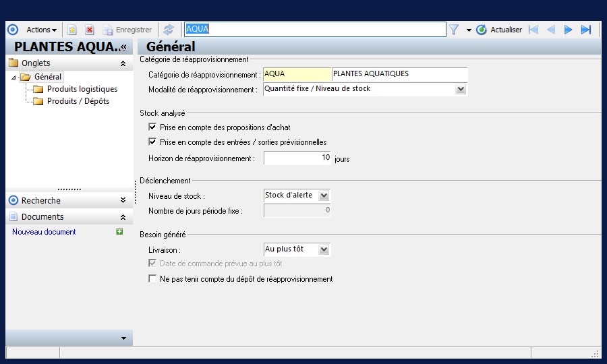Screen dimensions: 607x364
Task: Toggle Prise en compte des entrées / sorties prévisionnelles
Action: 152,142
